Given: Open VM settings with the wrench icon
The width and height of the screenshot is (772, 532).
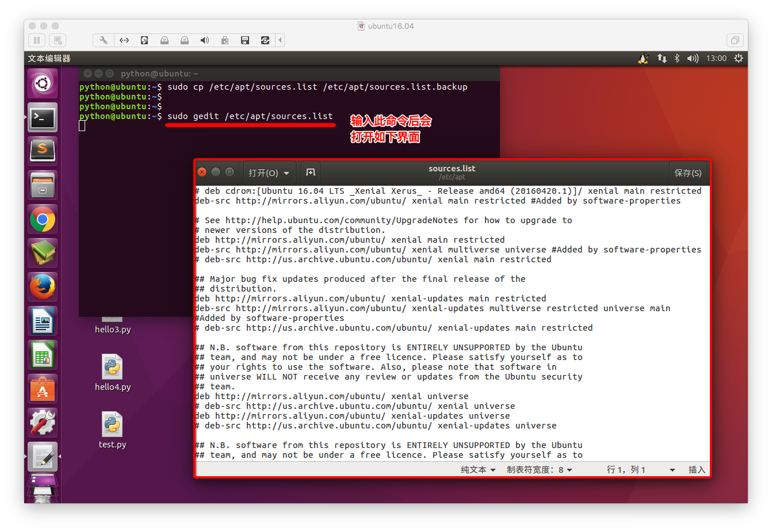Looking at the screenshot, I should [x=104, y=40].
